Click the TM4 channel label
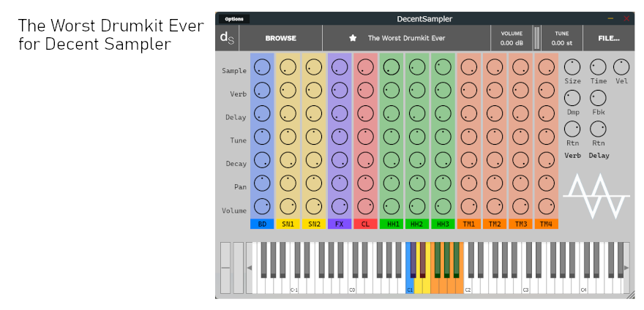 pos(546,224)
